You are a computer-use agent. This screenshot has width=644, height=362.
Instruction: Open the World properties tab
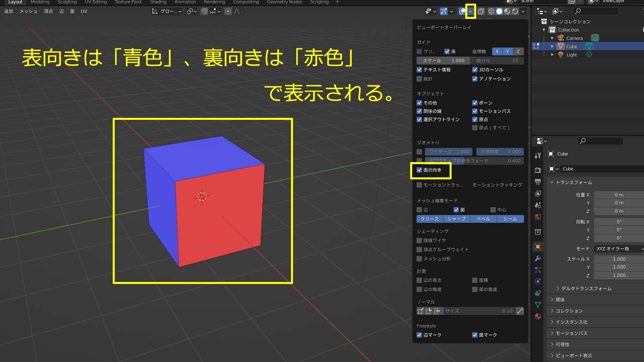pos(538,217)
